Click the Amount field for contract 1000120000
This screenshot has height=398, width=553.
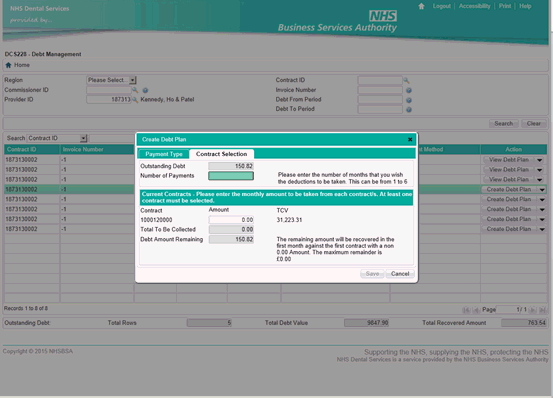[231, 220]
